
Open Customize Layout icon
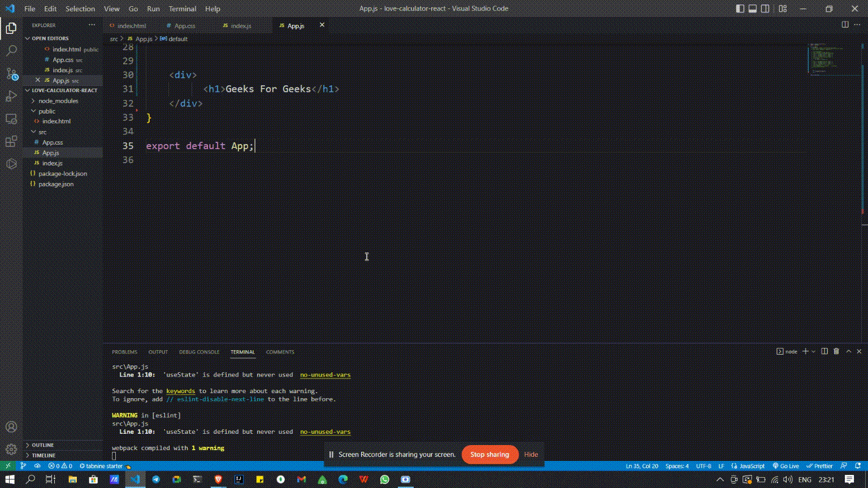[x=783, y=8]
